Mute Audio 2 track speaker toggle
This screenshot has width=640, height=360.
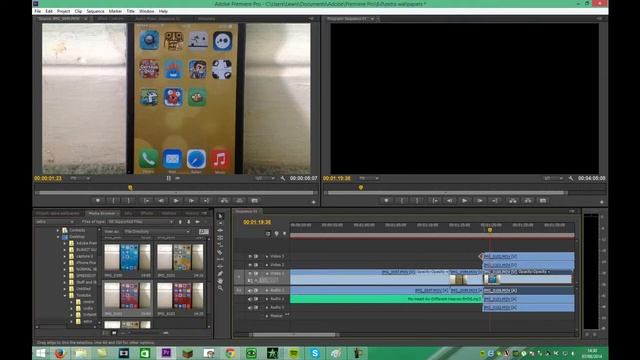pos(250,299)
